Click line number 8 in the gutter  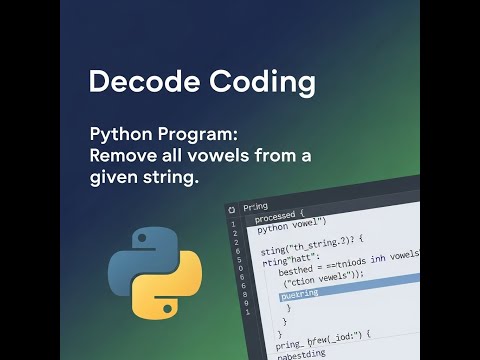tap(245, 294)
